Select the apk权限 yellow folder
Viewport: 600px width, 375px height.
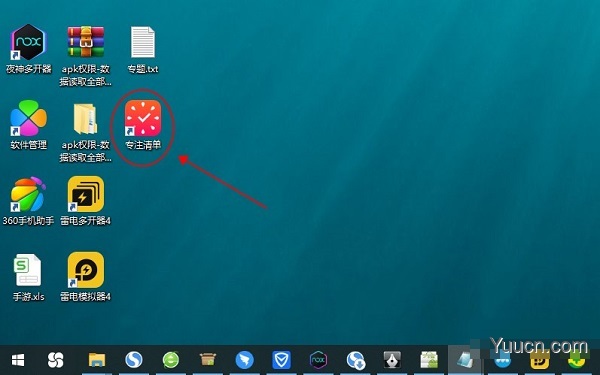click(x=86, y=132)
